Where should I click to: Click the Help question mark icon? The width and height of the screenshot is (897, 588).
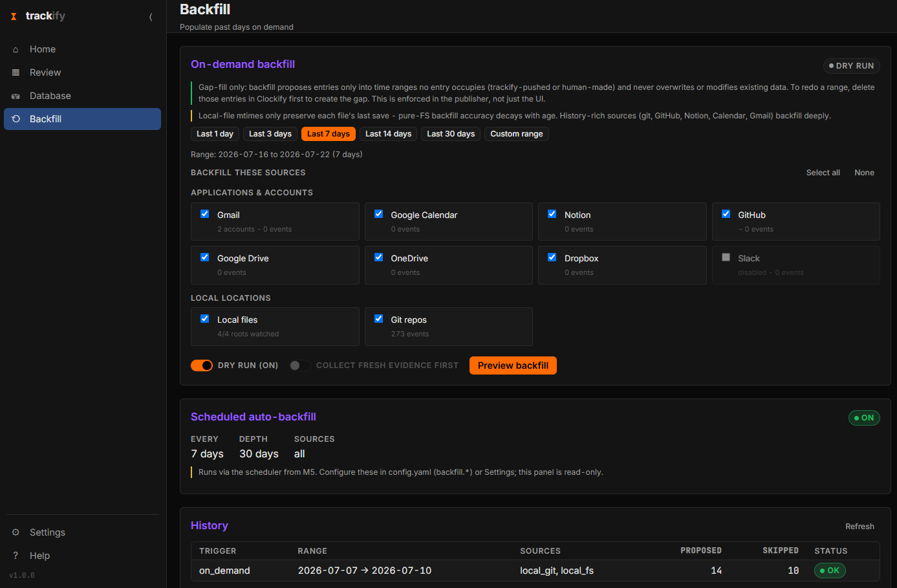(16, 556)
